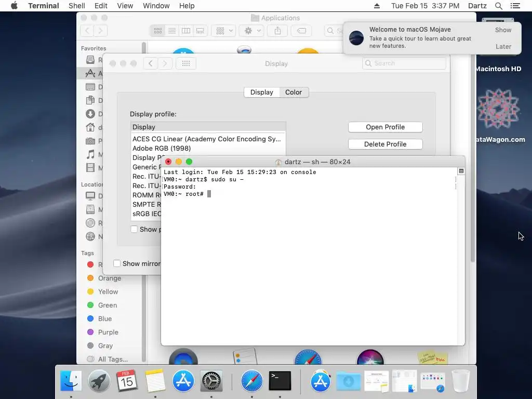Image resolution: width=532 pixels, height=399 pixels.
Task: Click the Dartz user name in menu bar
Action: click(477, 6)
